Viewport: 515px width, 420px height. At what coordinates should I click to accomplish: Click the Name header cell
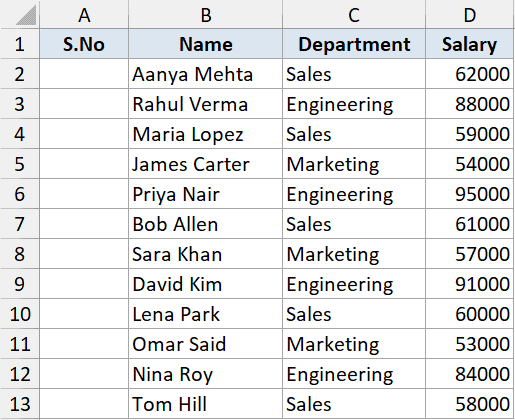pos(205,44)
